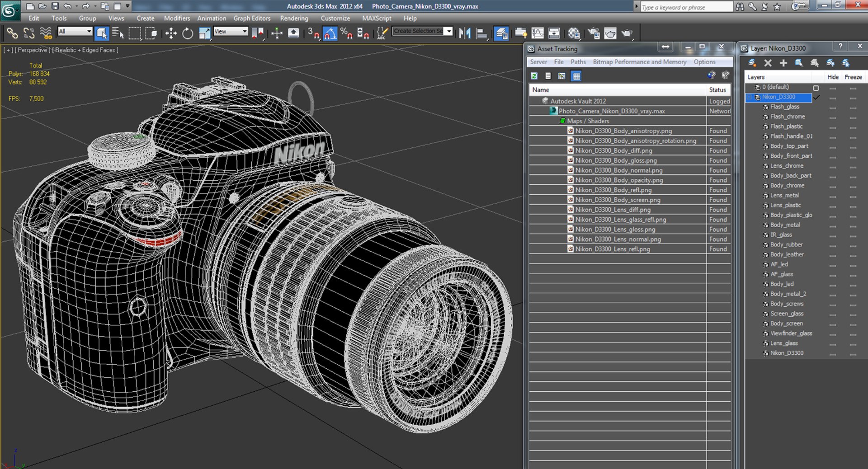Viewport: 868px width, 469px height.
Task: Click the Select and Manipulate tool
Action: [277, 33]
